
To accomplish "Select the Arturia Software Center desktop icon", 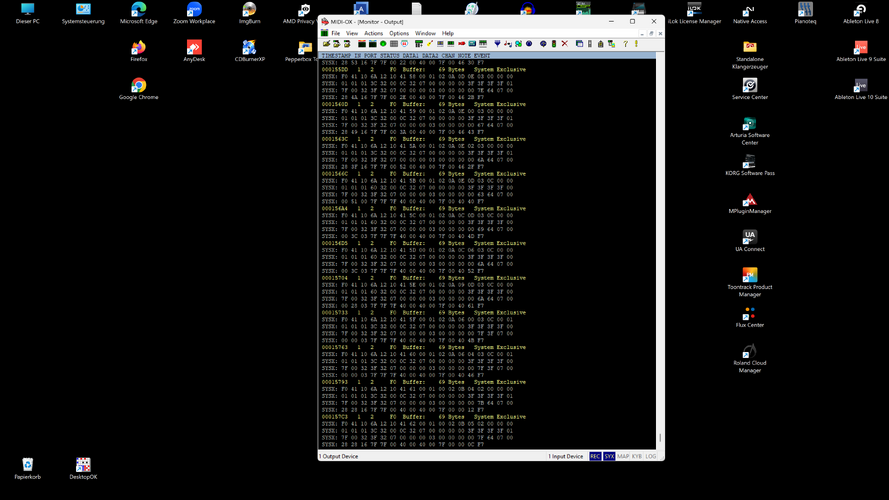I will (750, 131).
